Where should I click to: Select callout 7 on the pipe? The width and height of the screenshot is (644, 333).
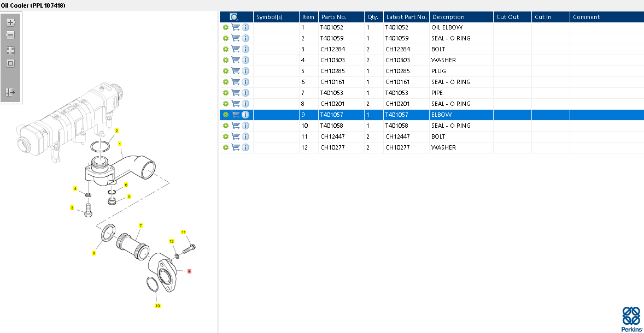(140, 226)
